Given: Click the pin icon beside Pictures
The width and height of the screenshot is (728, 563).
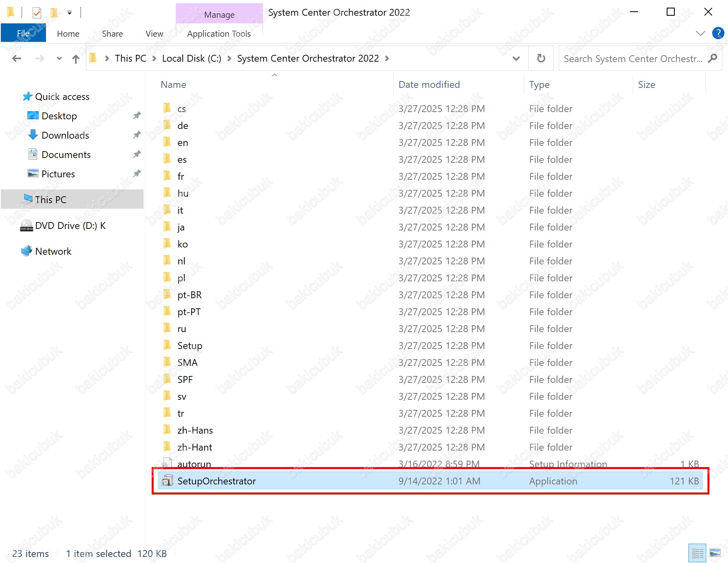Looking at the screenshot, I should coord(137,174).
